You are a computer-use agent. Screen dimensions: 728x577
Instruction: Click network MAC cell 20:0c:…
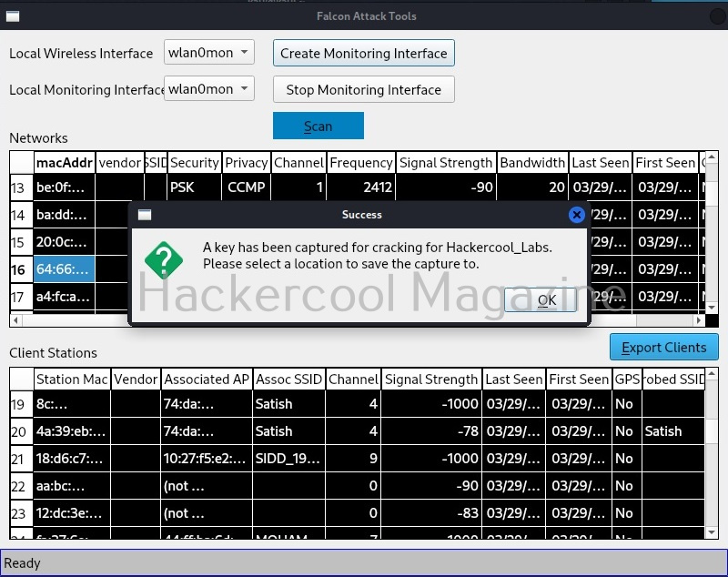[65, 242]
